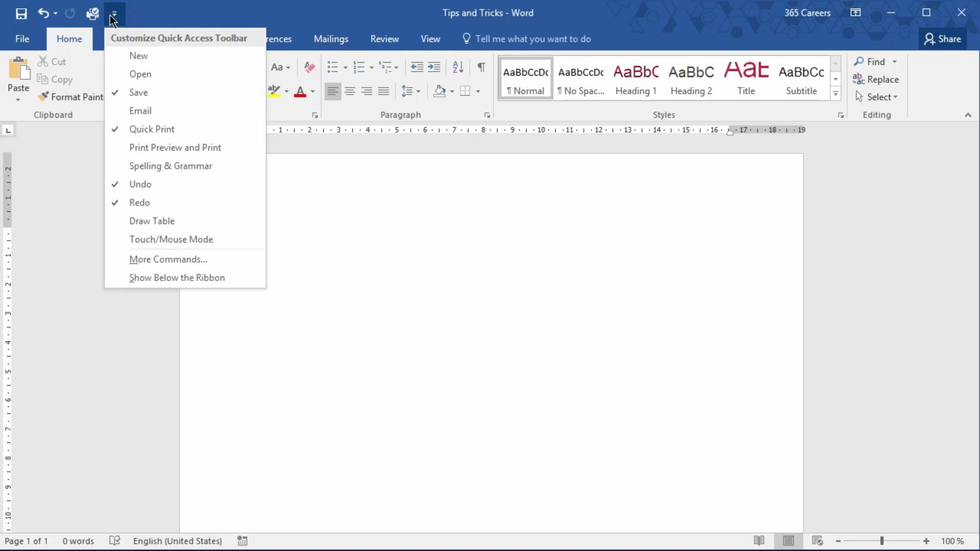Click the Save icon in Quick Access Toolbar
The image size is (980, 551).
coord(21,12)
